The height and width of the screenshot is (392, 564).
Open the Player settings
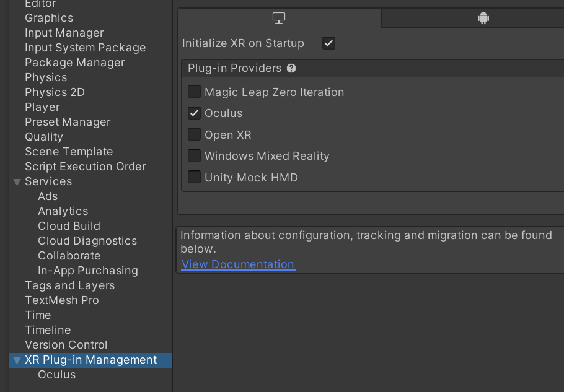42,107
